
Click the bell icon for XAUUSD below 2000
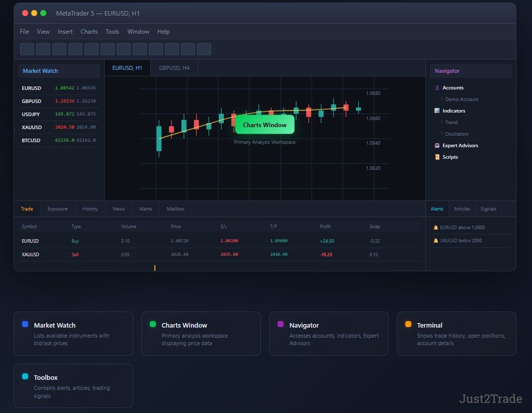click(x=435, y=241)
